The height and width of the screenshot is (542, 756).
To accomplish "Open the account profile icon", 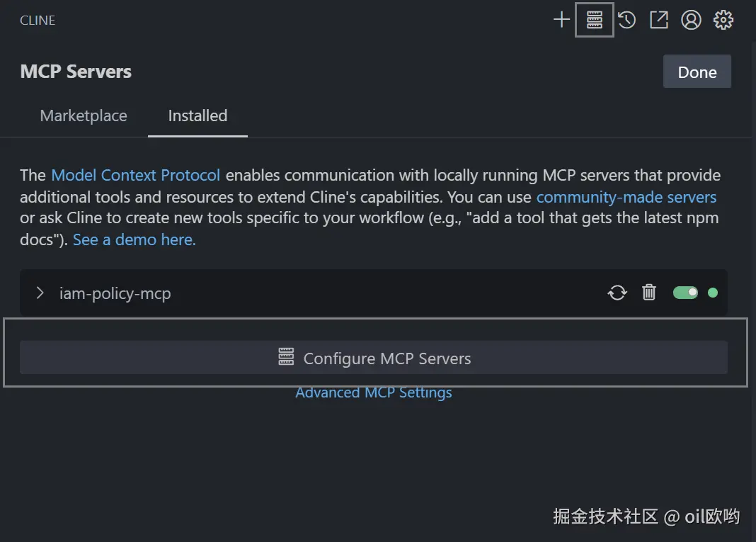I will 691,20.
